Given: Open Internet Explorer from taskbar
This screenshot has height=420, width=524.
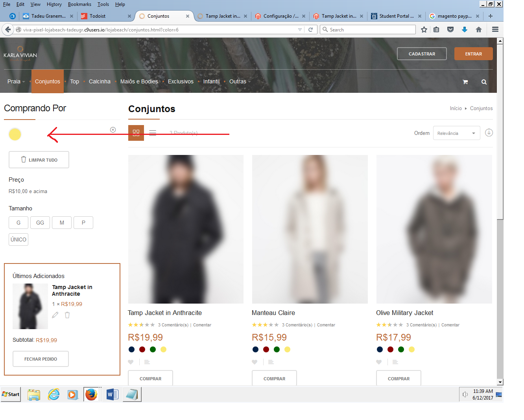Looking at the screenshot, I should (54, 394).
